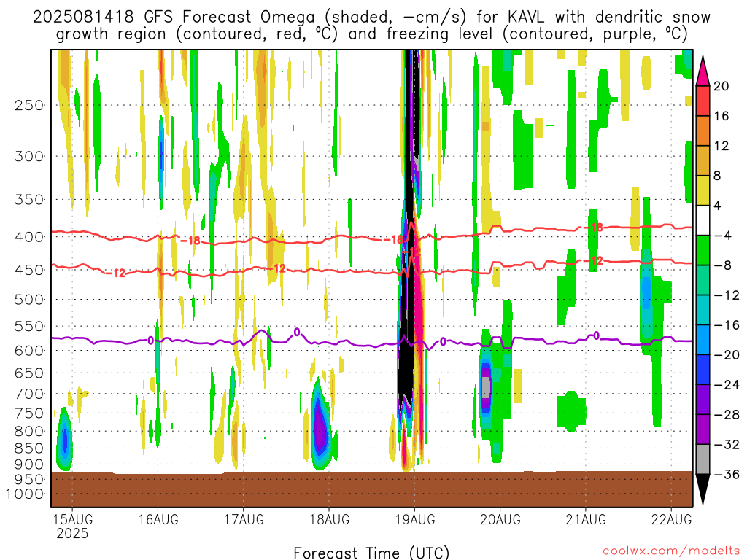Click the 'Forecast Time (UTC)' axis title
The image size is (747, 560).
pos(371,553)
